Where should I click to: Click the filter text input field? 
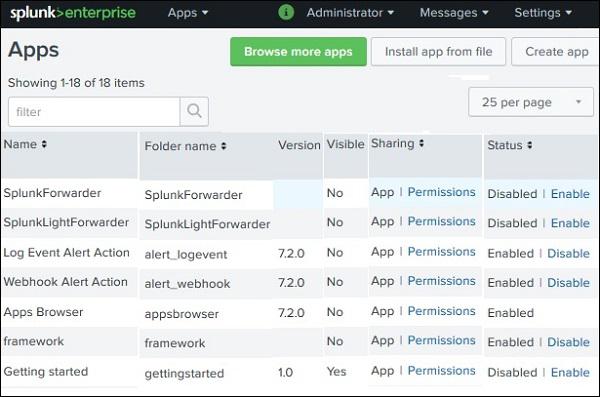pyautogui.click(x=94, y=111)
